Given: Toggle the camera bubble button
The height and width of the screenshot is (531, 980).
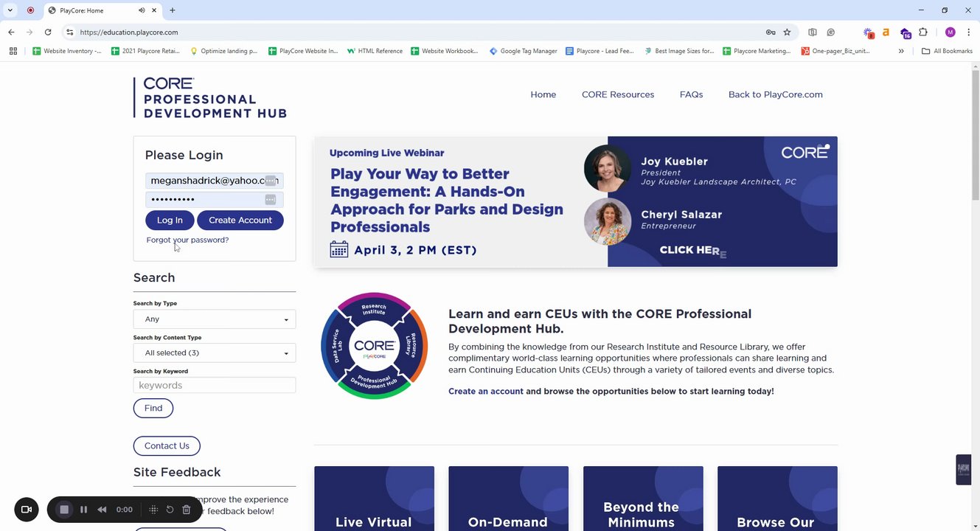Looking at the screenshot, I should 27,510.
